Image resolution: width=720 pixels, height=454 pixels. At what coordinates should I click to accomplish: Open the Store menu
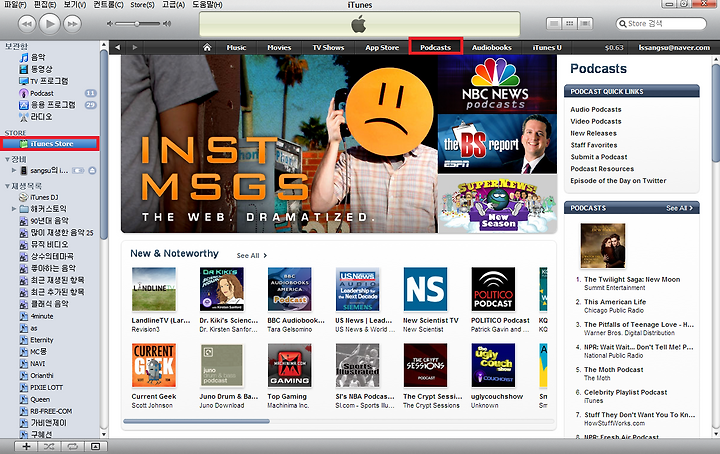tap(142, 5)
